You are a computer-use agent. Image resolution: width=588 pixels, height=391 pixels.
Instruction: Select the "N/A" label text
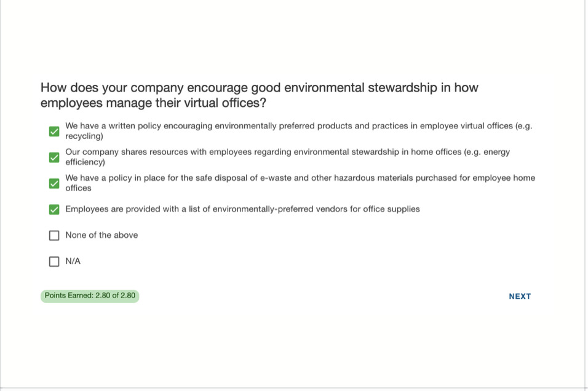click(x=73, y=261)
